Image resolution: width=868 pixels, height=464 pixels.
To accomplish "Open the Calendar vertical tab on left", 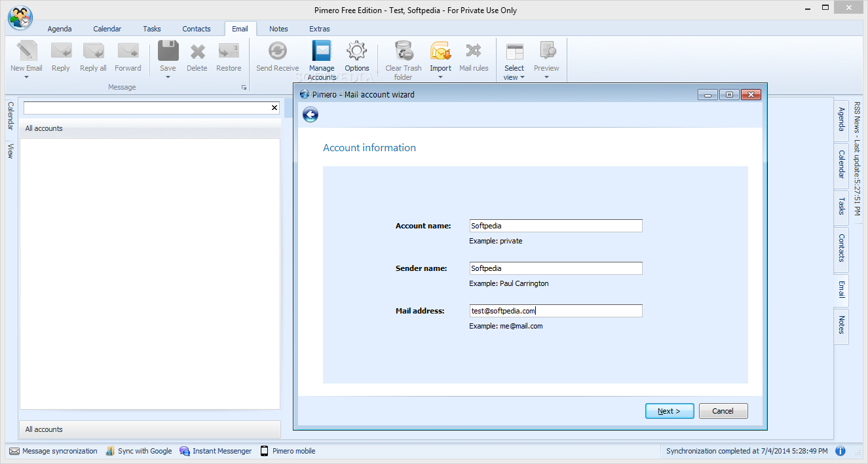I will tap(10, 116).
